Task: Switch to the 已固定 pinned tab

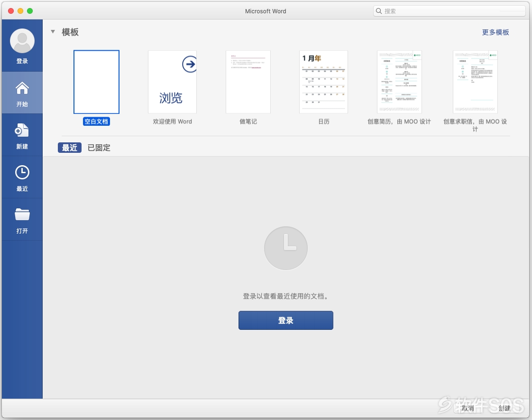Action: tap(99, 148)
